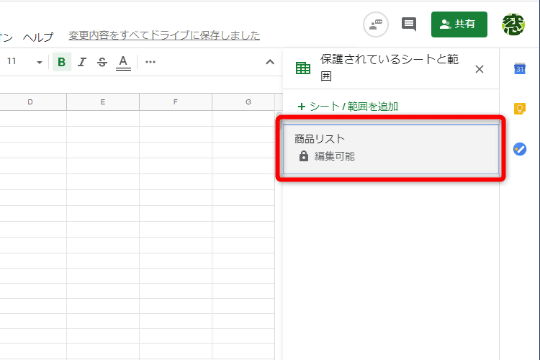The image size is (540, 360).
Task: Apply italic formatting
Action: coord(82,62)
